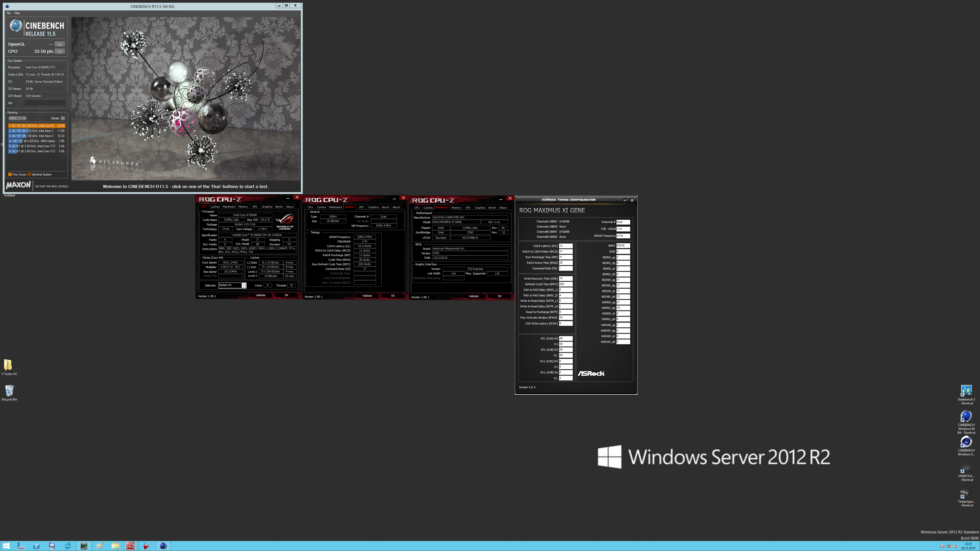Click the Details arrow button in Ranking

(63, 118)
